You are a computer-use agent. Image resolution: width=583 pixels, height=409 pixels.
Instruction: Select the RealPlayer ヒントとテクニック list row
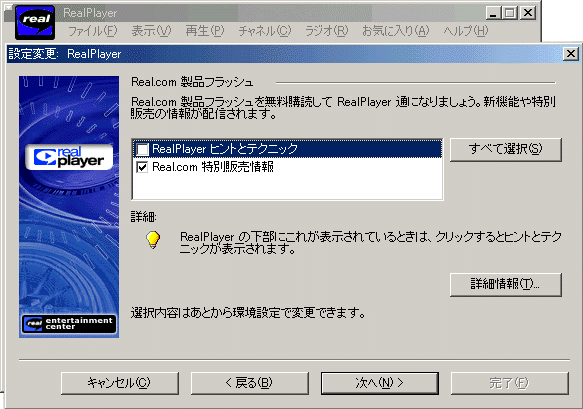click(287, 149)
